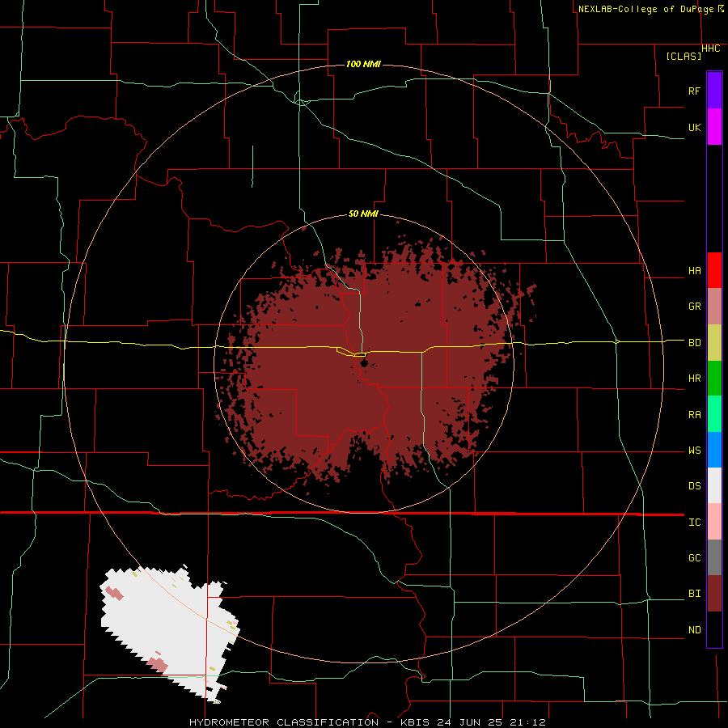Click the BI dark red legend swatch
728x728 pixels.
pyautogui.click(x=714, y=594)
